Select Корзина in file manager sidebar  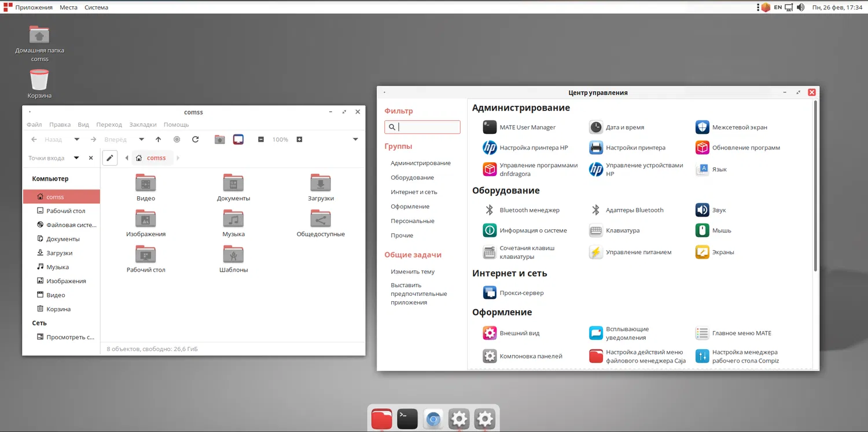pyautogui.click(x=61, y=309)
